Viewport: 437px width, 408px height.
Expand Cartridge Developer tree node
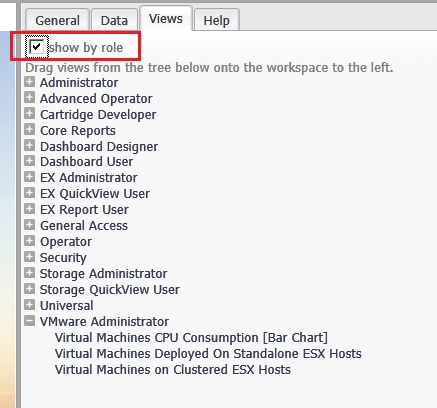(29, 114)
